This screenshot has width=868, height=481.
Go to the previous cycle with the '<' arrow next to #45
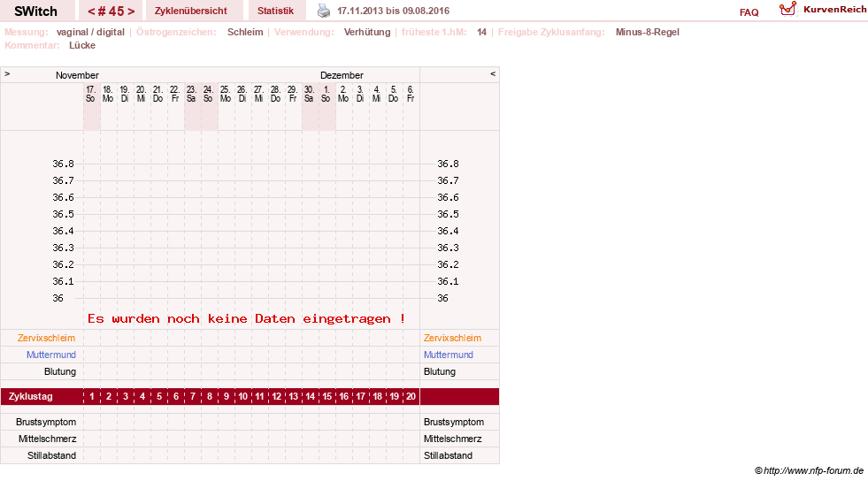[91, 11]
